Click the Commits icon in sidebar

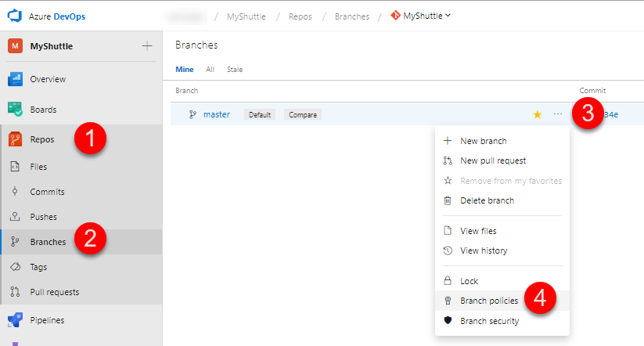(15, 192)
